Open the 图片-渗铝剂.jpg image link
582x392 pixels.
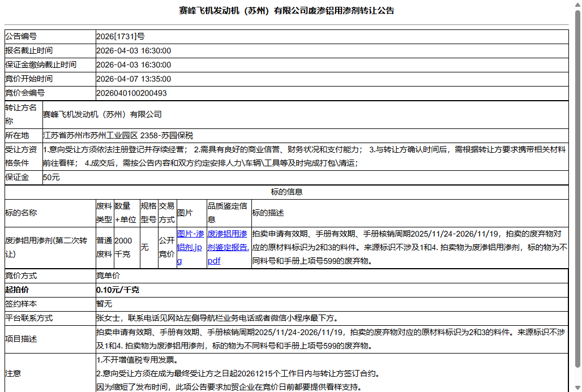190,247
